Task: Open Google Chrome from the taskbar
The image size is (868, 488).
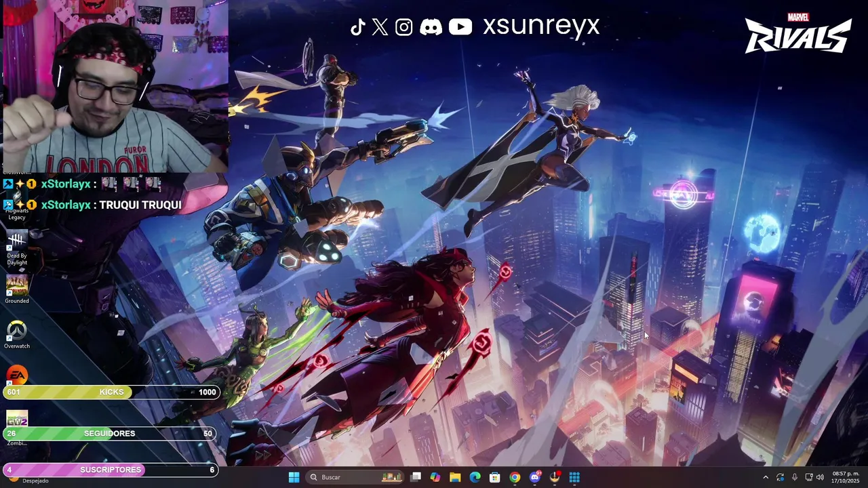Action: (515, 477)
